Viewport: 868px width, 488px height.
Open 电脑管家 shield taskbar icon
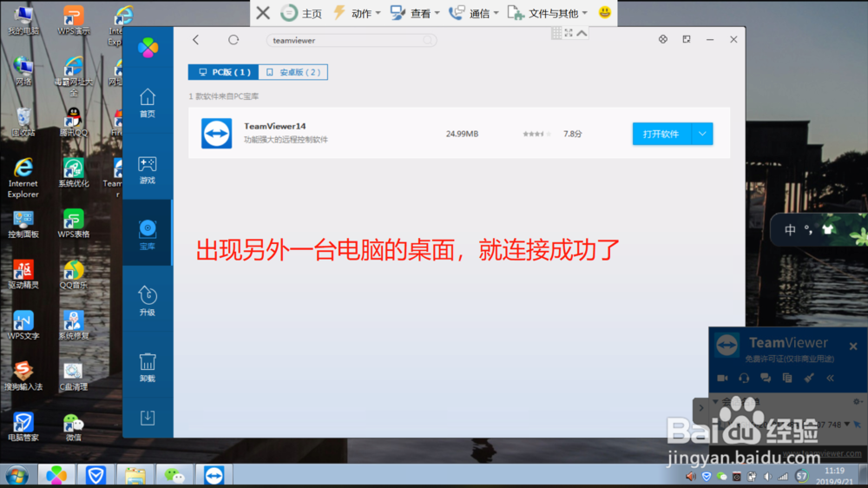pyautogui.click(x=95, y=475)
